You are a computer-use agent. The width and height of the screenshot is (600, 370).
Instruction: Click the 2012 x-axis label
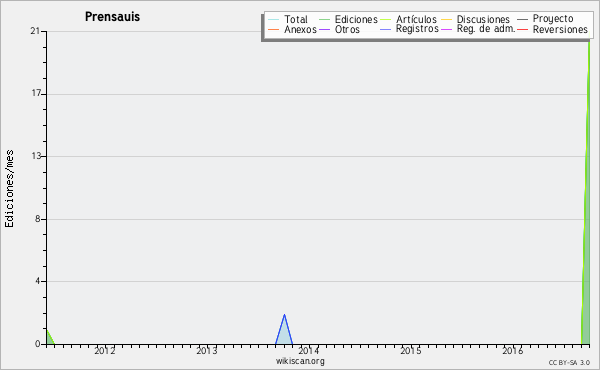pos(105,350)
